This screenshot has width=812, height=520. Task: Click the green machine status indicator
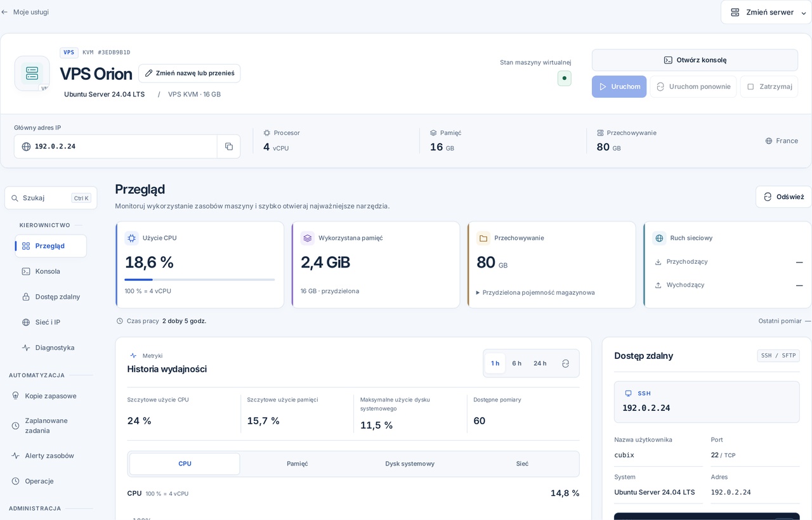[565, 78]
